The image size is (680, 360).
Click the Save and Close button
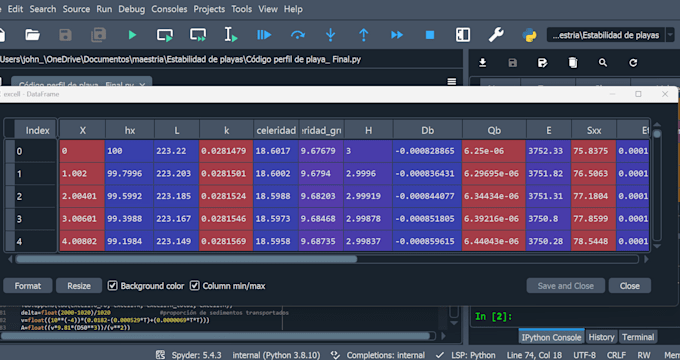[x=566, y=286]
